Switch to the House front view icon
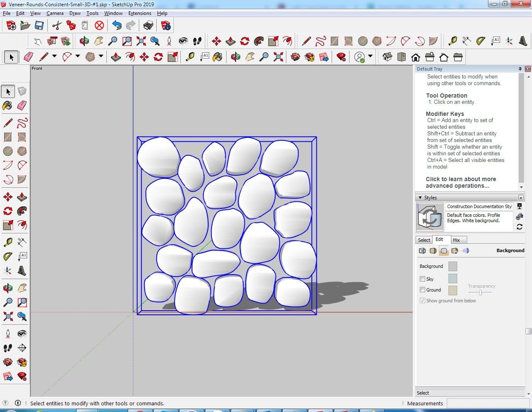This screenshot has width=532, height=412. tap(415, 57)
